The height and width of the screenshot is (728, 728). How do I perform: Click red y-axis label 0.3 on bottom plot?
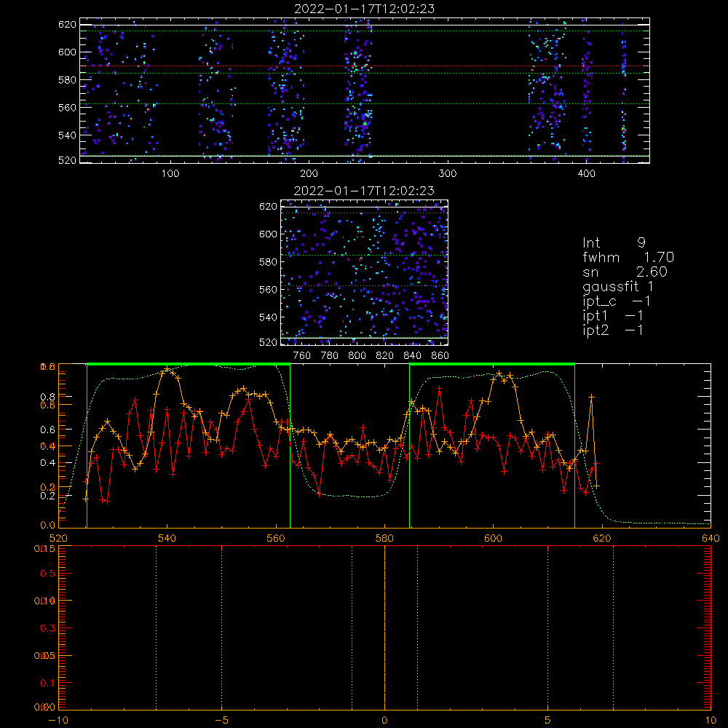[47, 628]
